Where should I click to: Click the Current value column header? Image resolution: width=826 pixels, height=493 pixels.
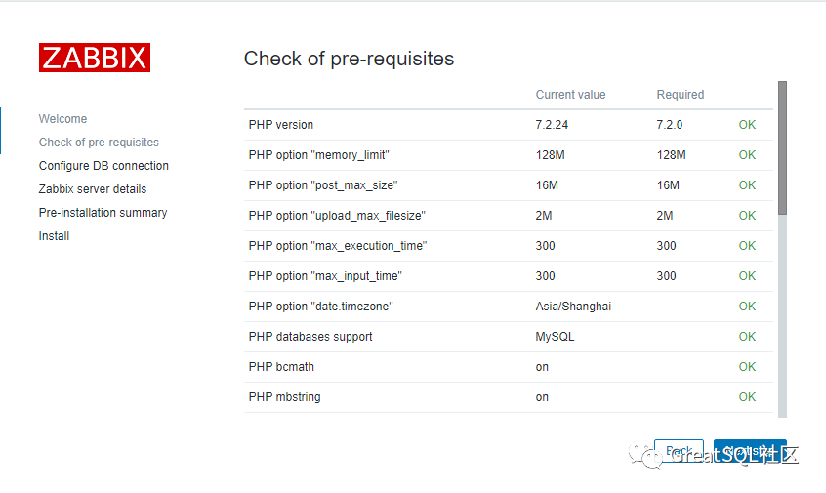(x=570, y=95)
